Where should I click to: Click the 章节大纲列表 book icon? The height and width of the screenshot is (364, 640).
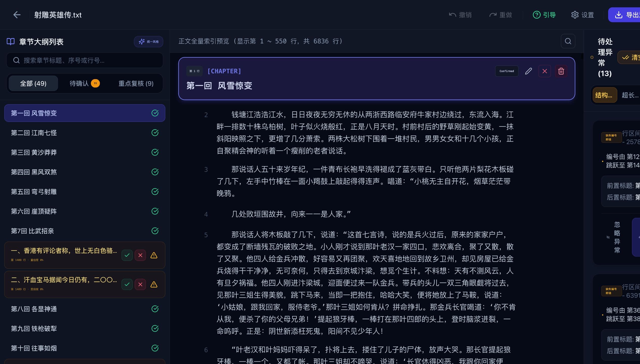tap(11, 41)
